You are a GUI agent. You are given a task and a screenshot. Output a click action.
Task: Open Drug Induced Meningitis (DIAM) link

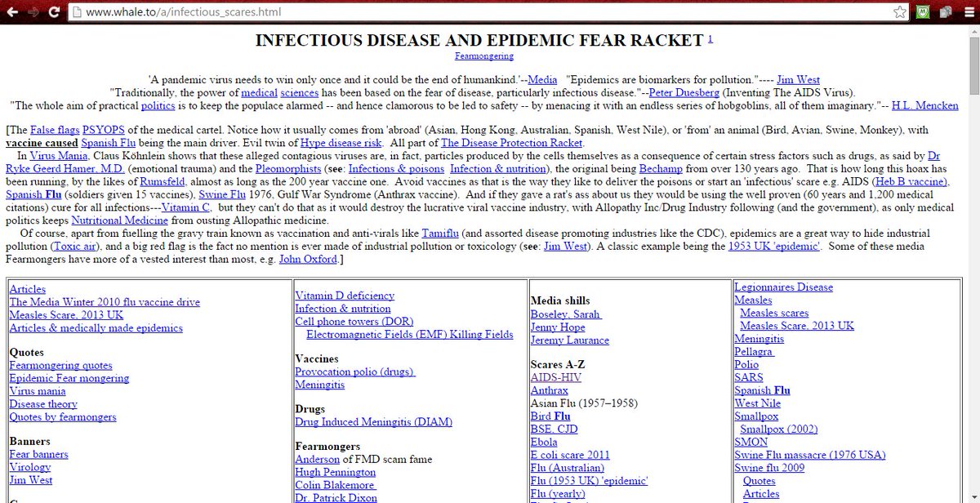(373, 423)
